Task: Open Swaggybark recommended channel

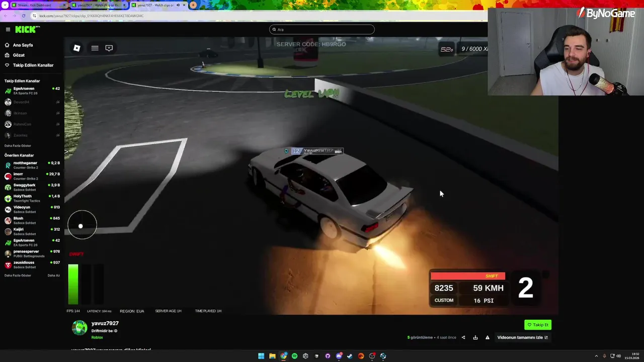Action: (x=32, y=187)
